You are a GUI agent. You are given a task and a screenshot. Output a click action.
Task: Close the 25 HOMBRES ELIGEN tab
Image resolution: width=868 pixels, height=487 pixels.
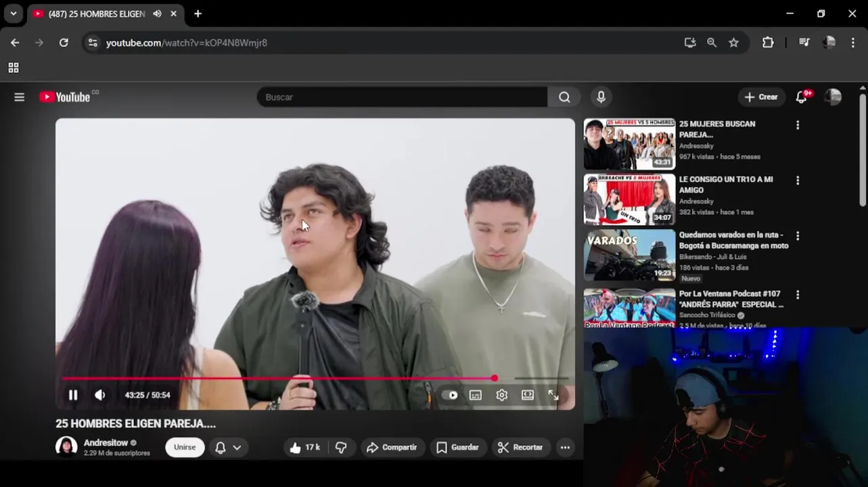point(174,14)
